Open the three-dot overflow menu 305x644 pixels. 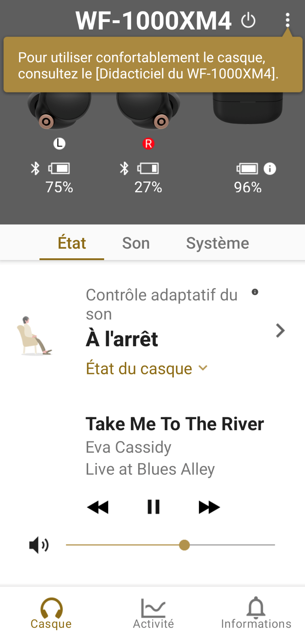pyautogui.click(x=288, y=20)
